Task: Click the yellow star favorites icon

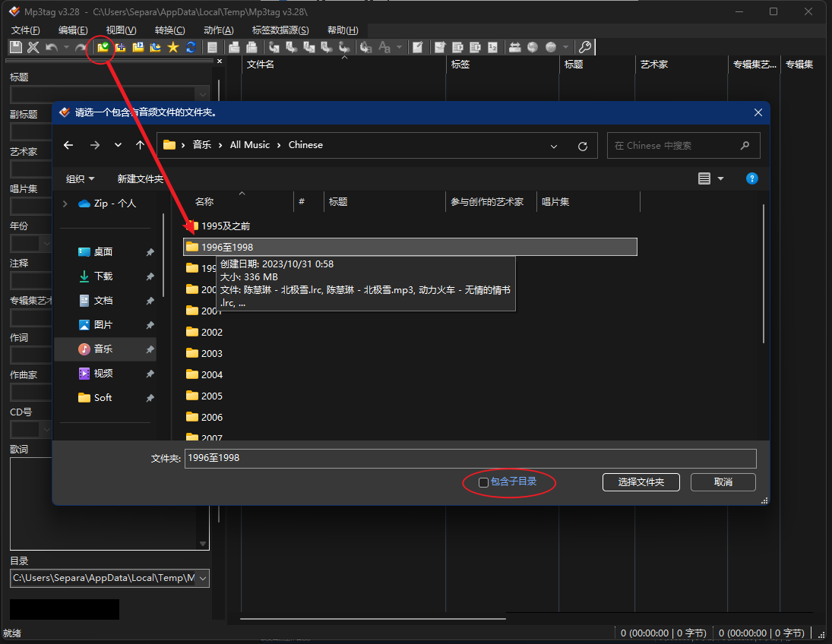Action: [x=172, y=47]
